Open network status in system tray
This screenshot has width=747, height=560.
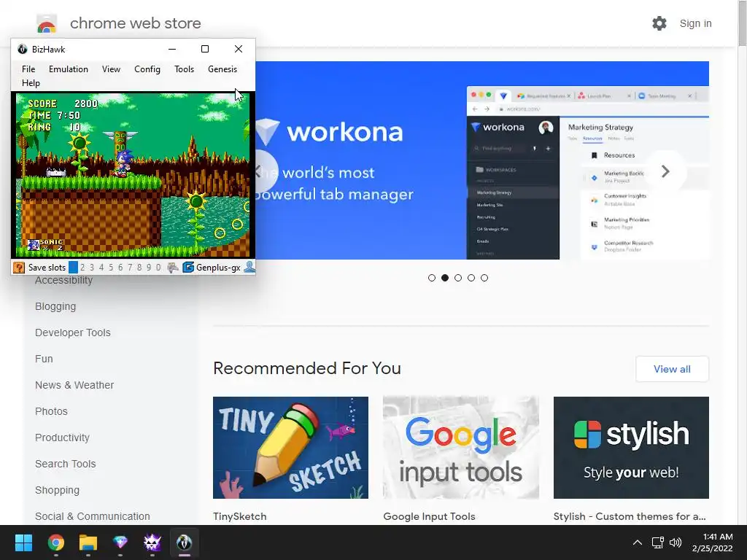coord(658,542)
